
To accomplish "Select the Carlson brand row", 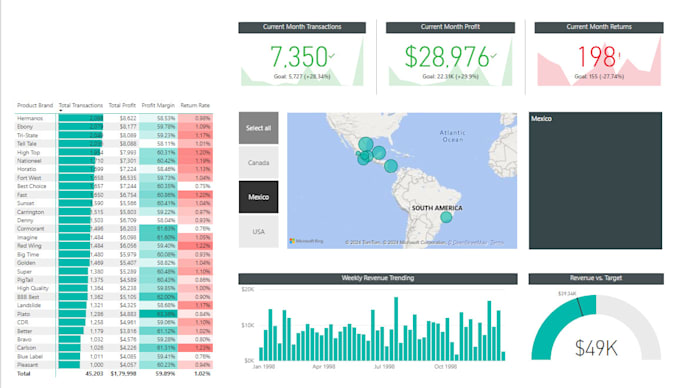I will 114,348.
